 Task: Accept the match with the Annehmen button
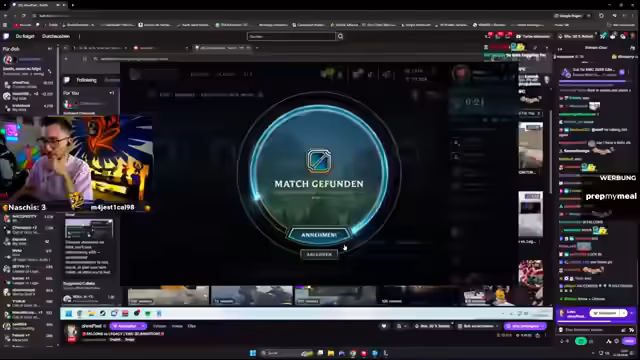tap(319, 235)
